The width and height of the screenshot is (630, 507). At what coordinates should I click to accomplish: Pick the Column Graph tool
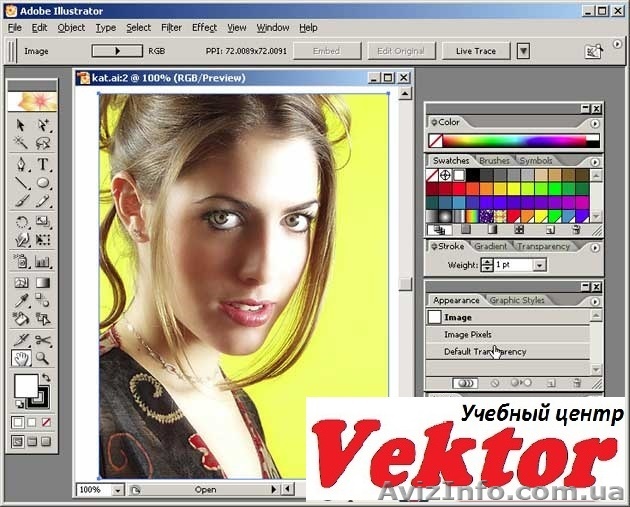pyautogui.click(x=43, y=261)
